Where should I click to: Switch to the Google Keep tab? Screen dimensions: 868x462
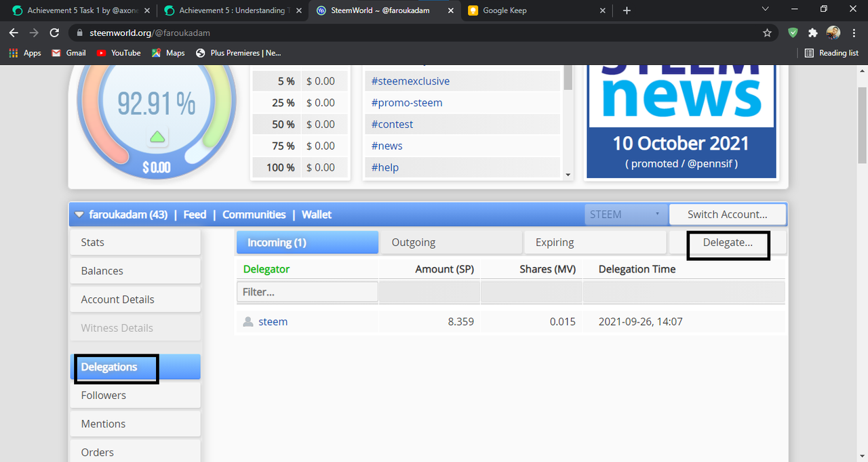tap(536, 11)
